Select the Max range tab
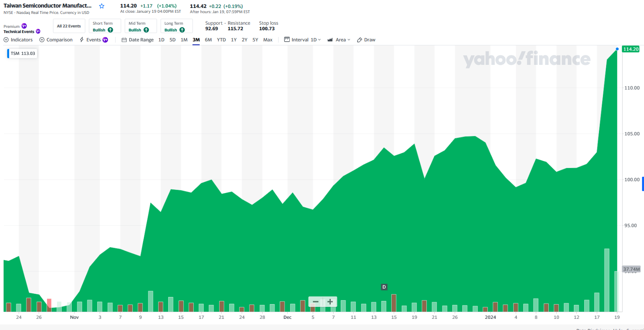 [268, 40]
